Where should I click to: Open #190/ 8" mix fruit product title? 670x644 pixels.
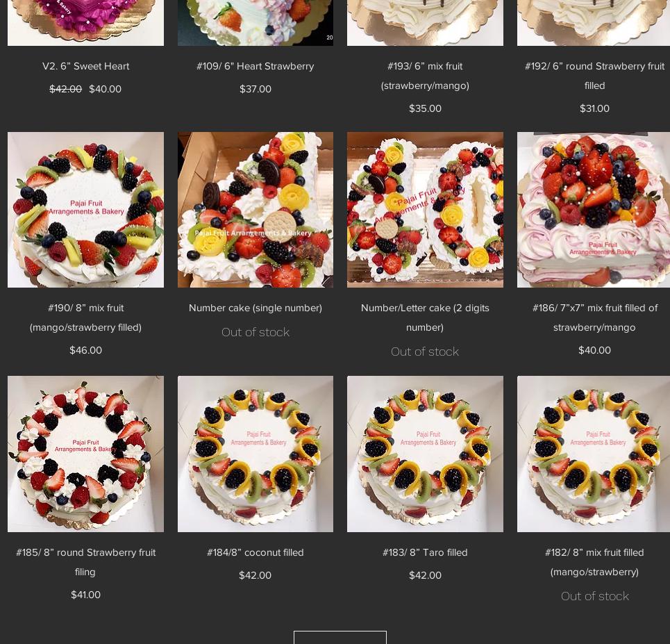(x=85, y=317)
